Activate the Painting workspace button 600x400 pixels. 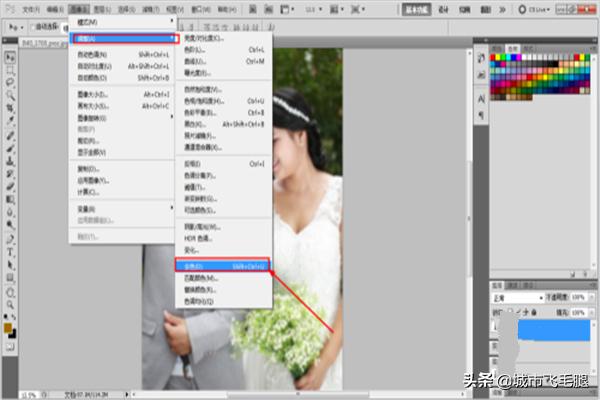coord(465,10)
